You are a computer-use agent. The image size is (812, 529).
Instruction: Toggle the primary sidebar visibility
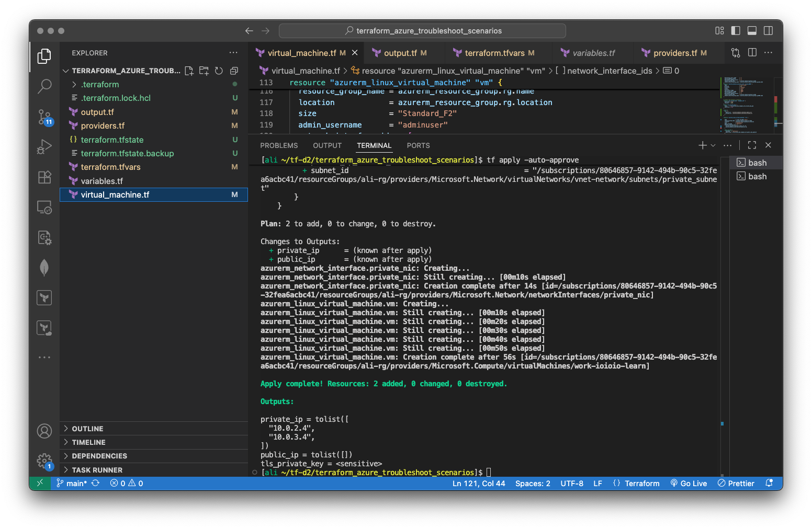pyautogui.click(x=736, y=30)
